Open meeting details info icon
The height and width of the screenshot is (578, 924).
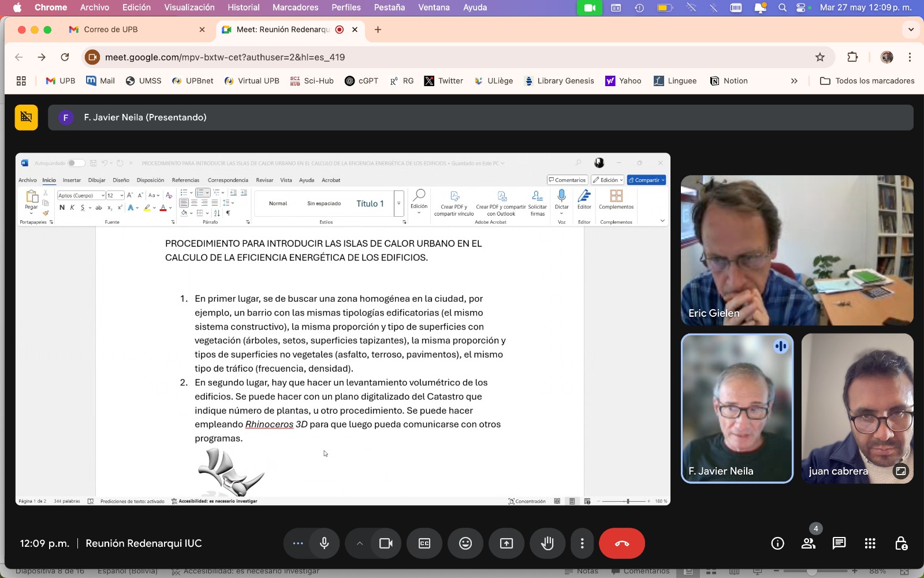point(777,543)
